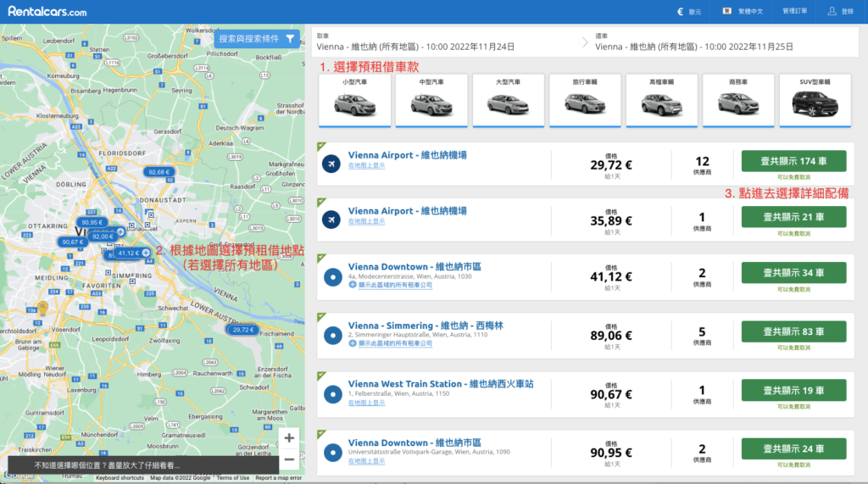Click the 壹共顯示 174 車 button
868x484 pixels.
click(793, 161)
